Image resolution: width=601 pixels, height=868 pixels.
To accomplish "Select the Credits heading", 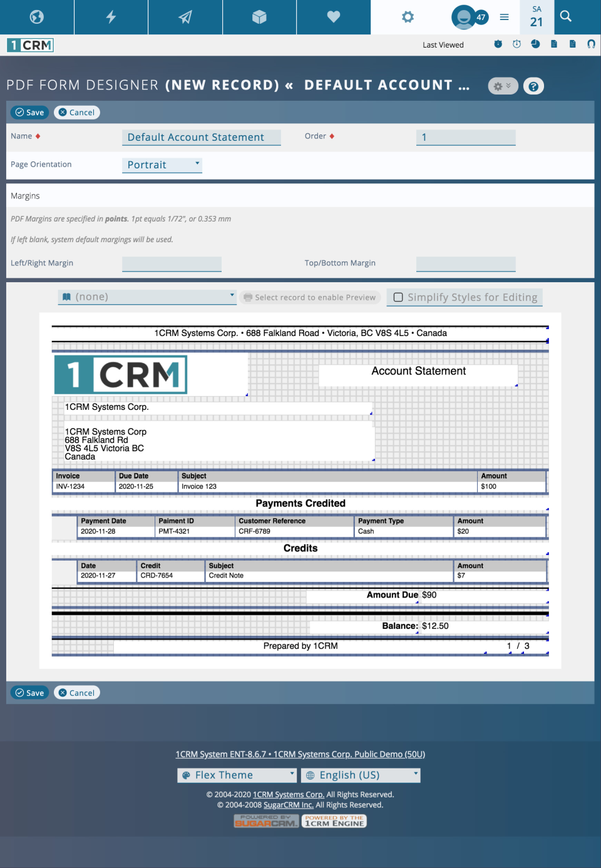I will [300, 549].
